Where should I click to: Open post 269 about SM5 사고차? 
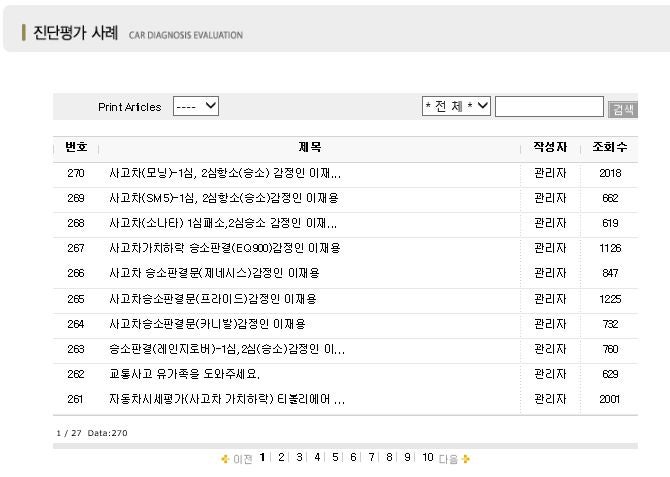point(223,198)
